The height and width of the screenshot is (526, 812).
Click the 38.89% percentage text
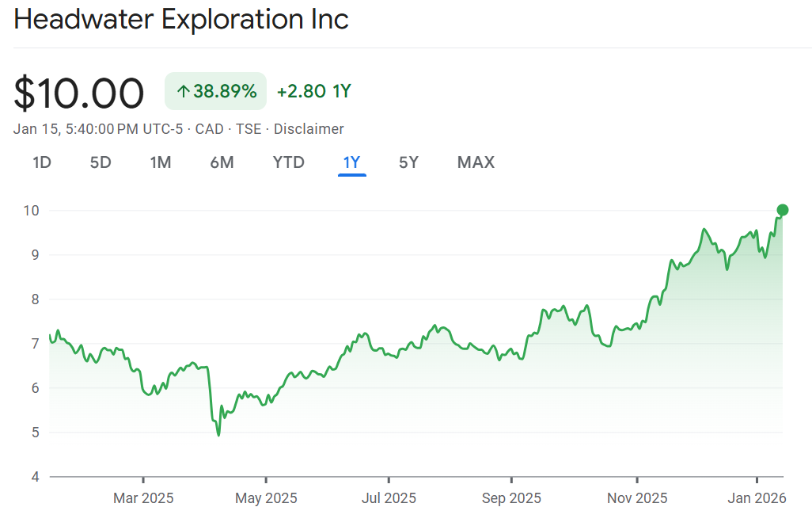tap(225, 92)
